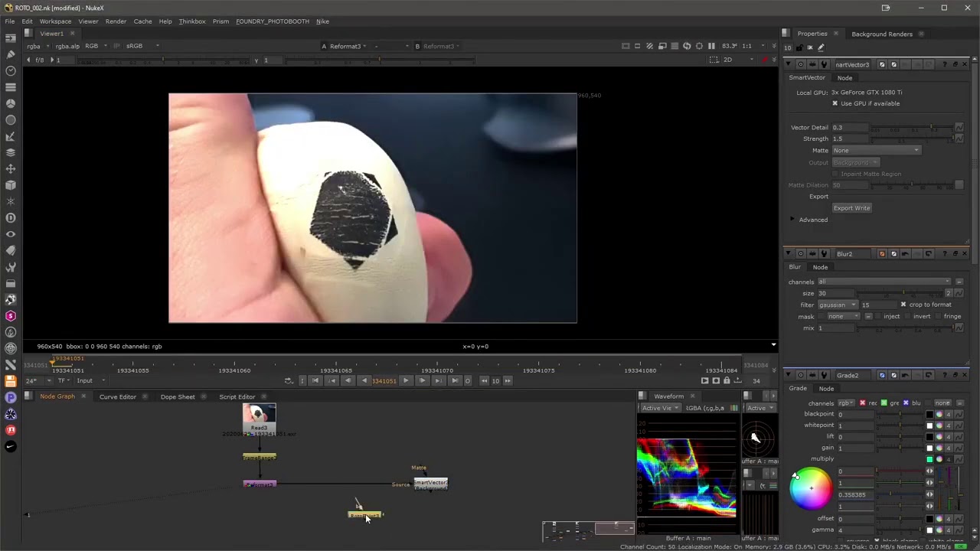Open the Channel nodes stacked-bars icon
Viewport: 980px width, 551px height.
tap(11, 87)
